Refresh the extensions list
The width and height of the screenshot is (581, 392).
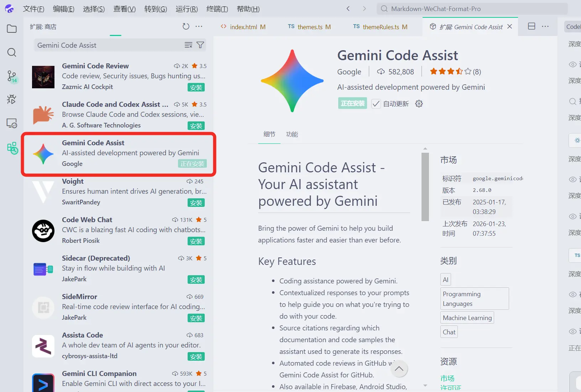(x=186, y=26)
